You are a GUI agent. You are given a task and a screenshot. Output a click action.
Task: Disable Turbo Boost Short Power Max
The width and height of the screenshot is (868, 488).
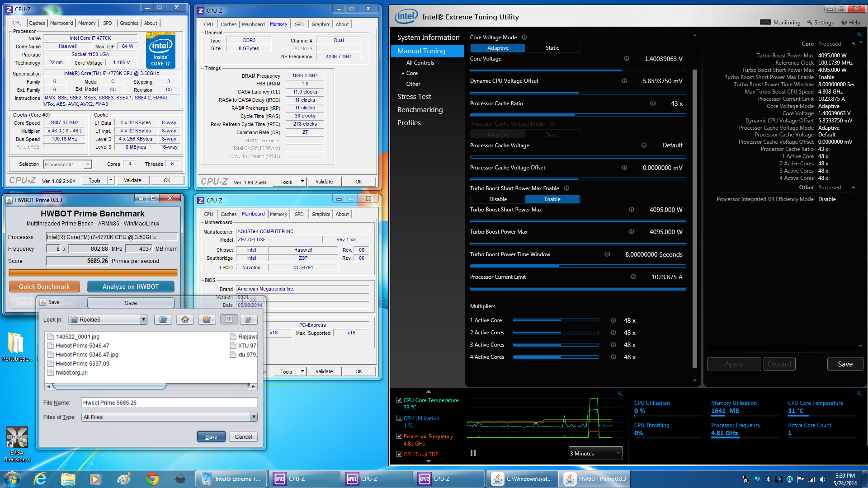(498, 199)
